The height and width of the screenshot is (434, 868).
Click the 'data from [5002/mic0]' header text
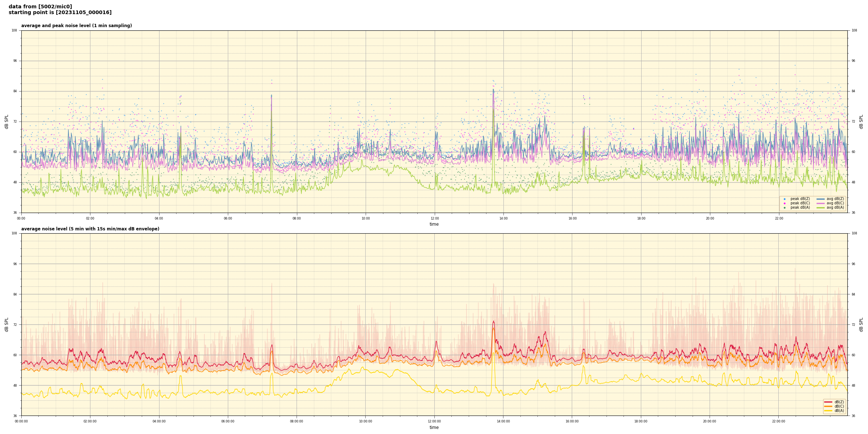point(40,7)
